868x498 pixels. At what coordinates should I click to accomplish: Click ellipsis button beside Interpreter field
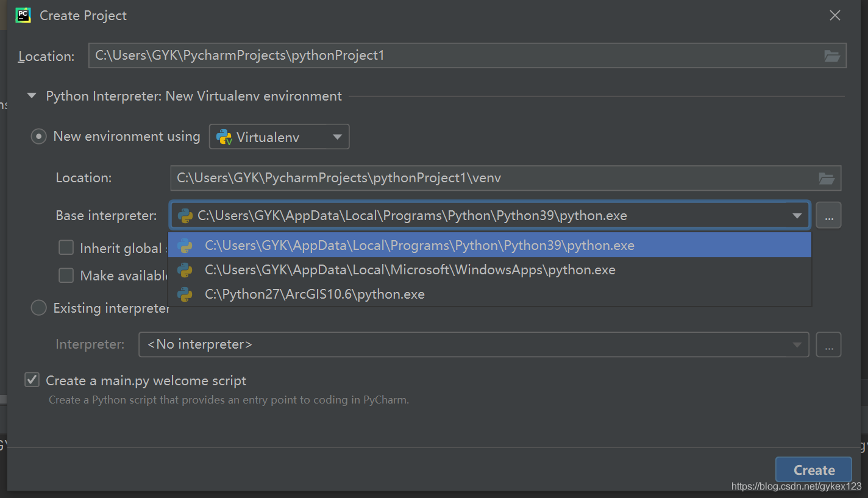click(828, 345)
